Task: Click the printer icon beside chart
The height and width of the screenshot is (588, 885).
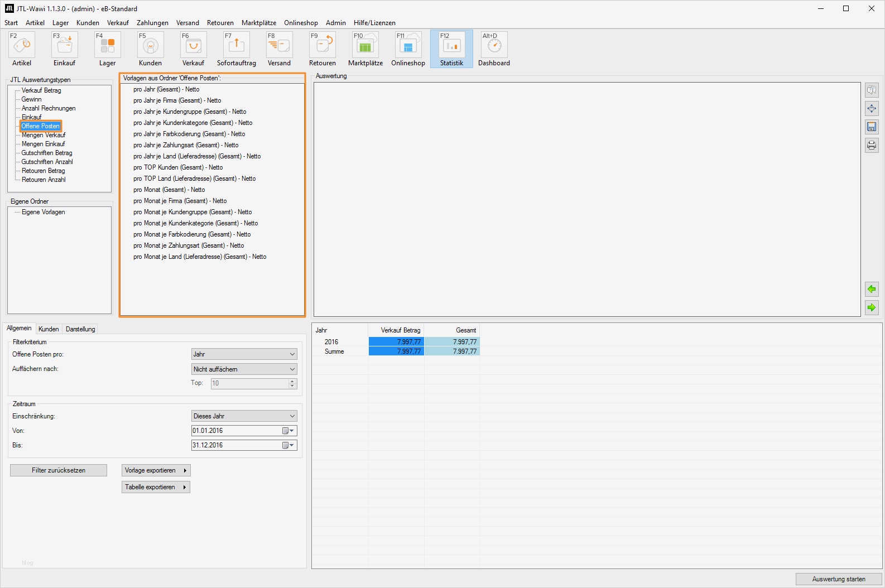Action: click(872, 146)
